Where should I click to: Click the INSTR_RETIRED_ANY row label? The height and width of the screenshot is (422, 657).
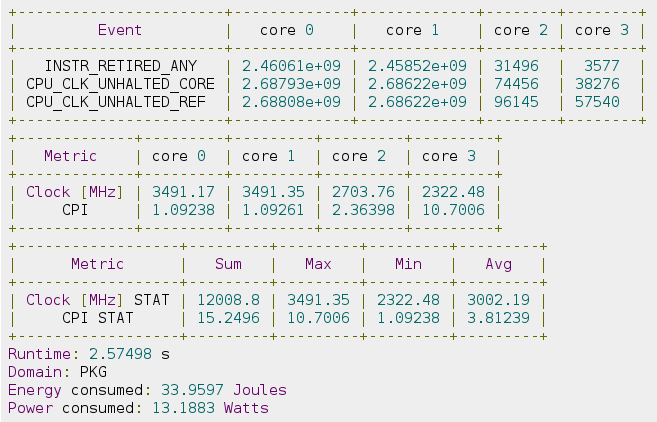[119, 65]
